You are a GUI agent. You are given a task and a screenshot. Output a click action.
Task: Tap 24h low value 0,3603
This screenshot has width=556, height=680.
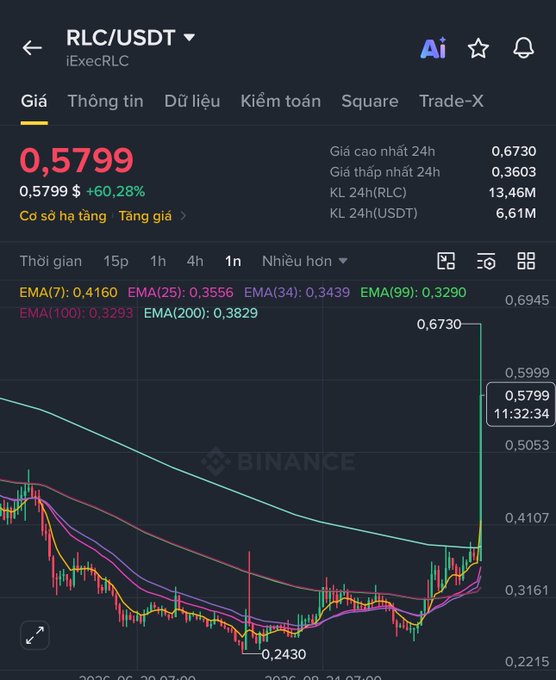point(513,172)
